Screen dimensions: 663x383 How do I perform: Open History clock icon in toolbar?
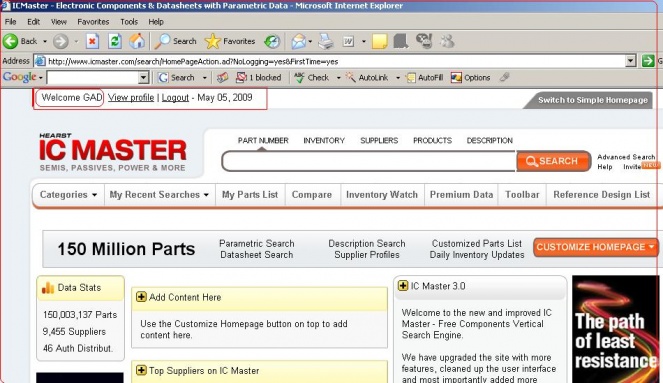[x=272, y=41]
